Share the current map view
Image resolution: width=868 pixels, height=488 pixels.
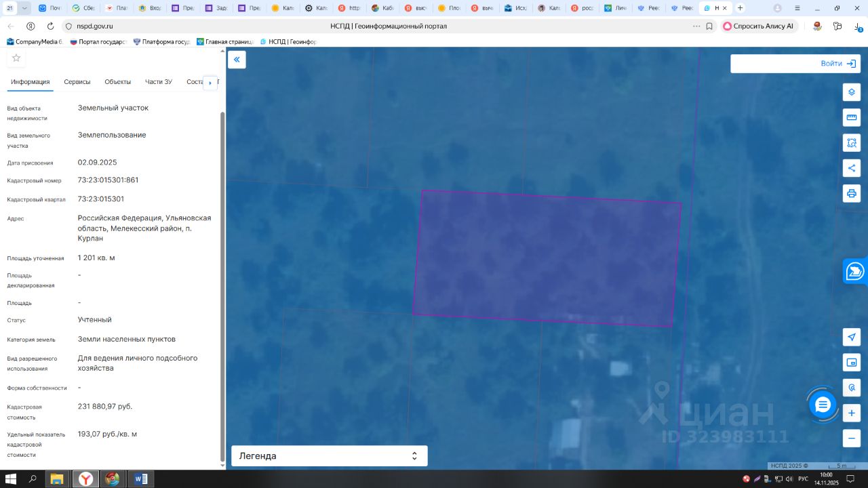852,168
